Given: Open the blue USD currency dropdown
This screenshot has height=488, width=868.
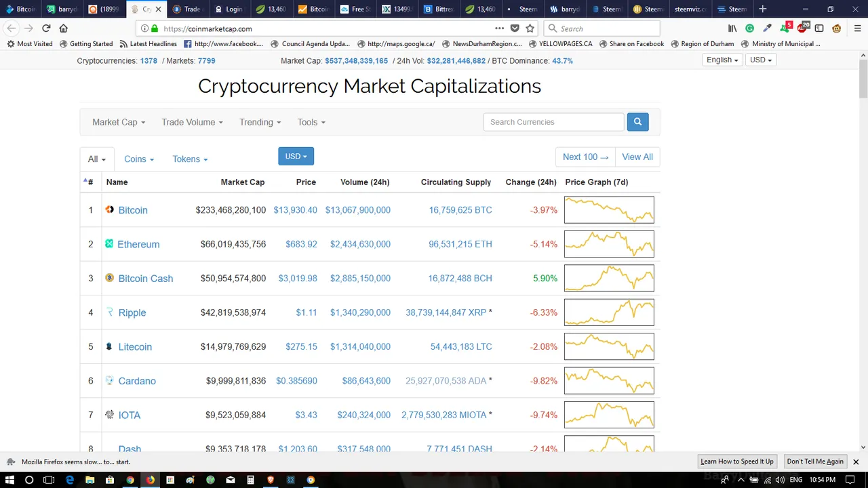Looking at the screenshot, I should (x=296, y=157).
